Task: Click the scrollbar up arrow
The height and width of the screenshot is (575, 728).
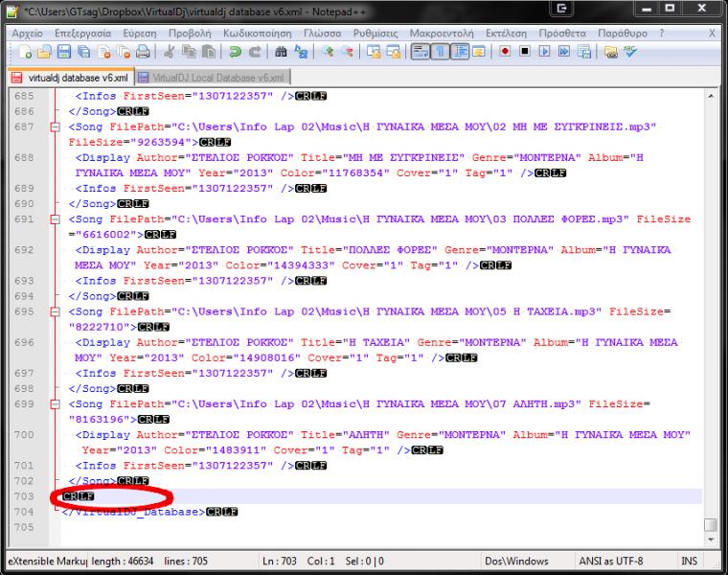Action: (711, 96)
